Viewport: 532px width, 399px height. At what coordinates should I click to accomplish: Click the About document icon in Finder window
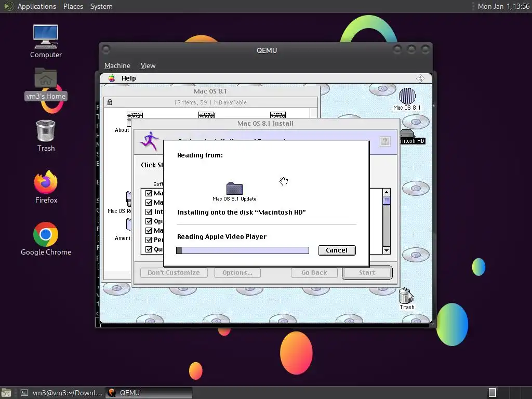click(130, 119)
